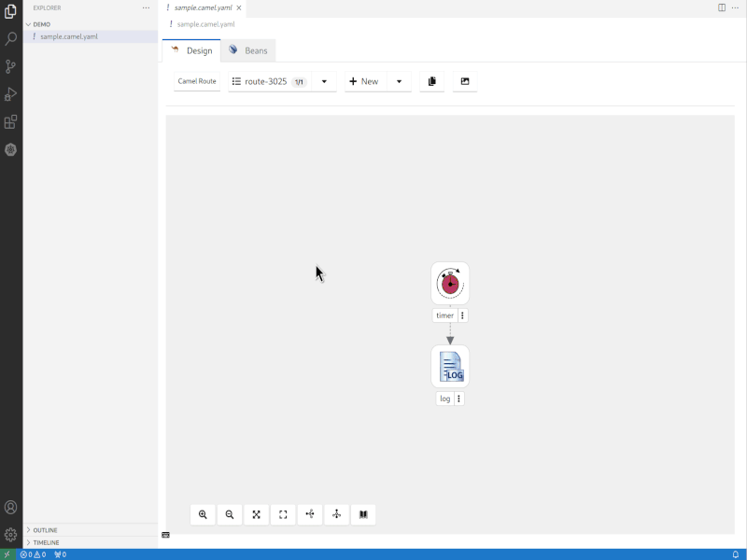Click the Camel Route button
Image resolution: width=747 pixels, height=560 pixels.
pos(197,82)
